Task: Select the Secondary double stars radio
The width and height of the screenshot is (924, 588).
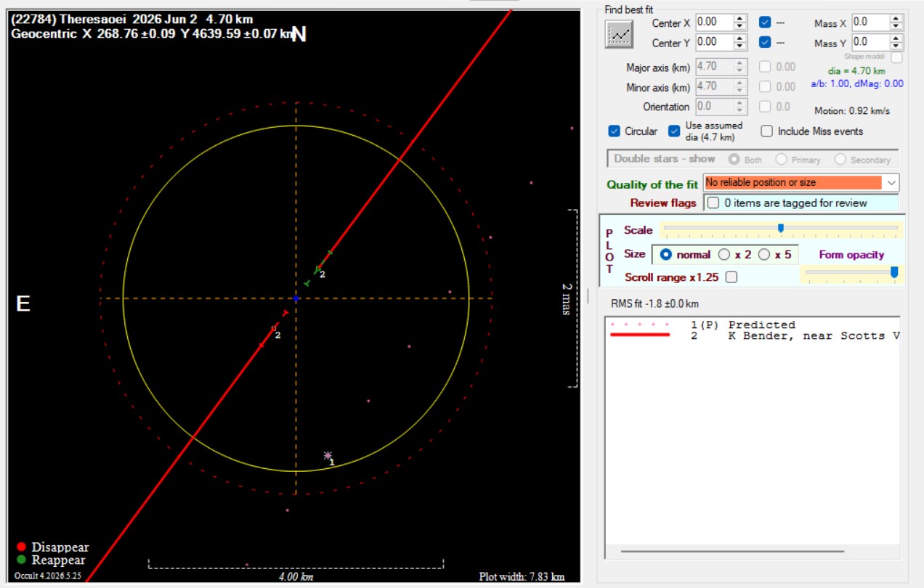Action: (x=840, y=159)
